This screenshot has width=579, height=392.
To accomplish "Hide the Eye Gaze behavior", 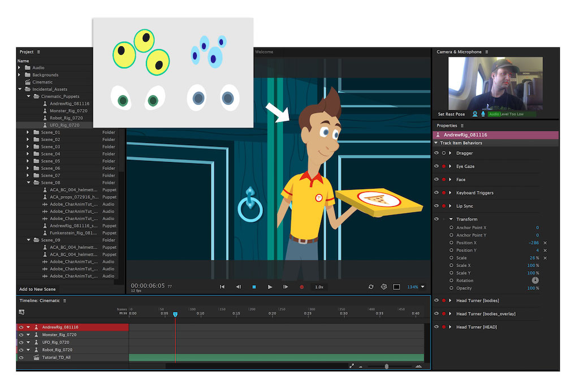I will coord(437,167).
